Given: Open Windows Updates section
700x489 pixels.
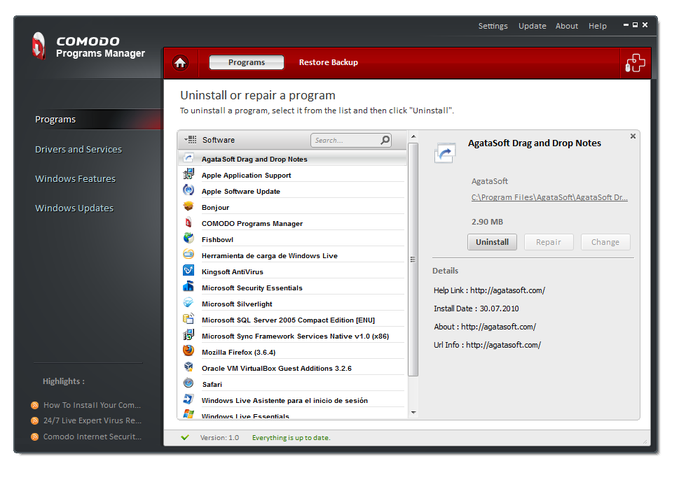Looking at the screenshot, I should [74, 208].
